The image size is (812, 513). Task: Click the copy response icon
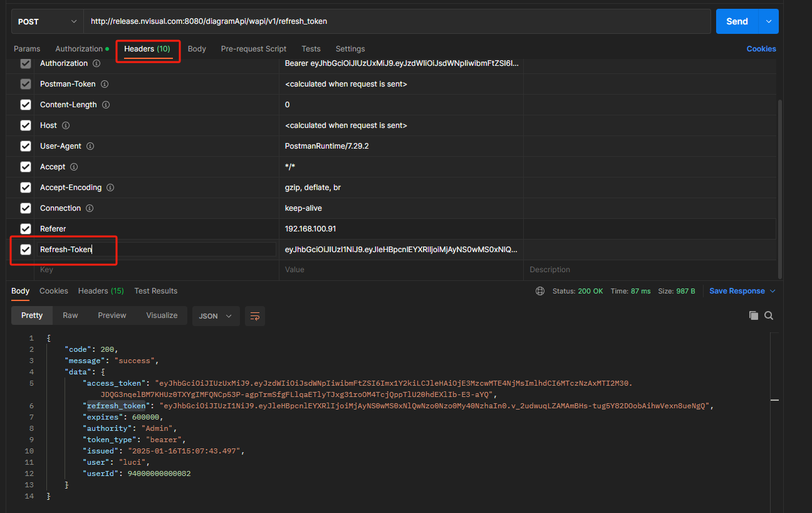tap(753, 315)
